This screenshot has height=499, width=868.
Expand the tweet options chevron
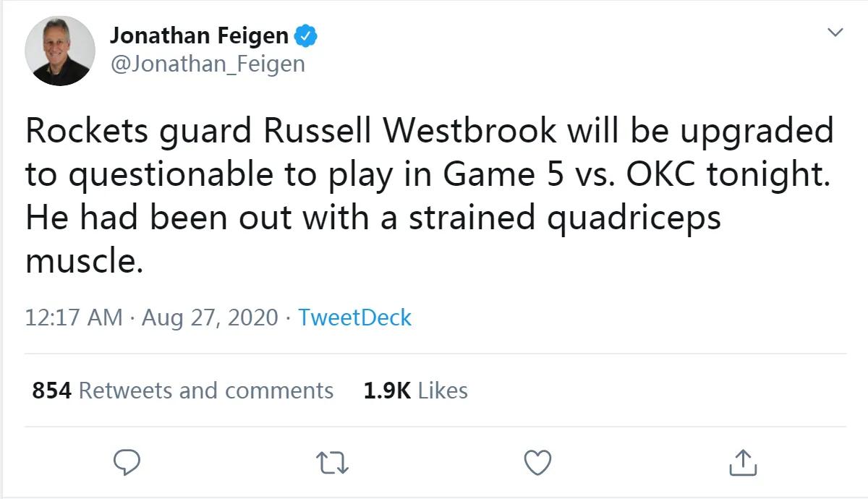coord(835,33)
